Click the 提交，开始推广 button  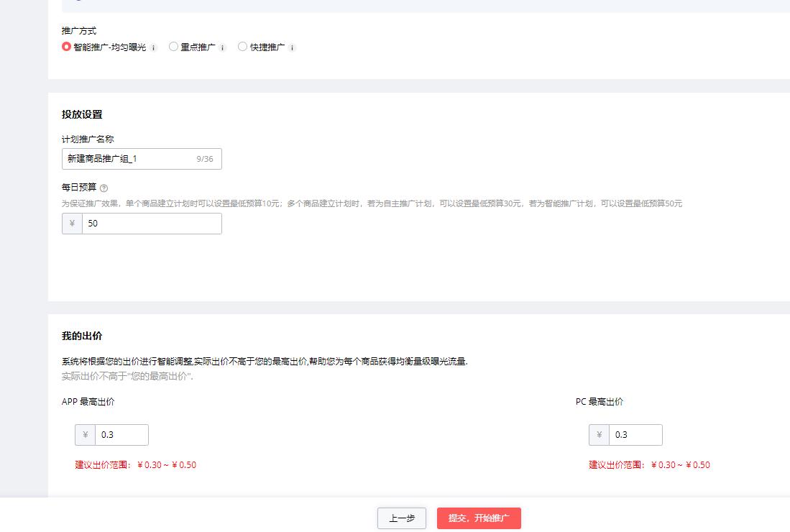click(x=480, y=518)
